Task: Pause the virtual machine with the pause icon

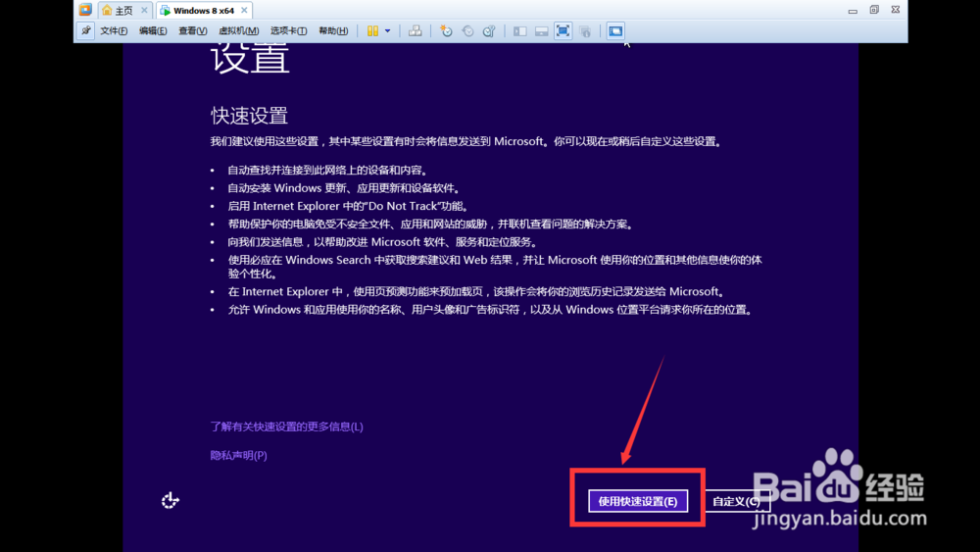Action: (x=372, y=30)
